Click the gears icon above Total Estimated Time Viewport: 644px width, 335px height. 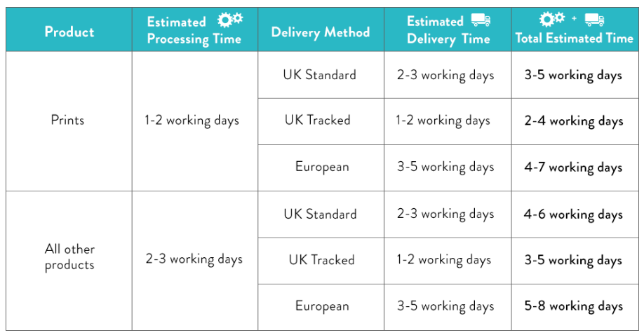pos(552,19)
